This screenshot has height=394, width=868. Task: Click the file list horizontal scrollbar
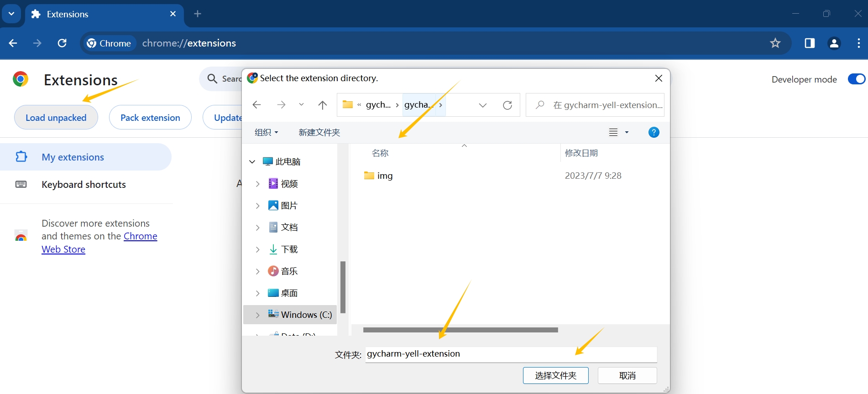[460, 330]
